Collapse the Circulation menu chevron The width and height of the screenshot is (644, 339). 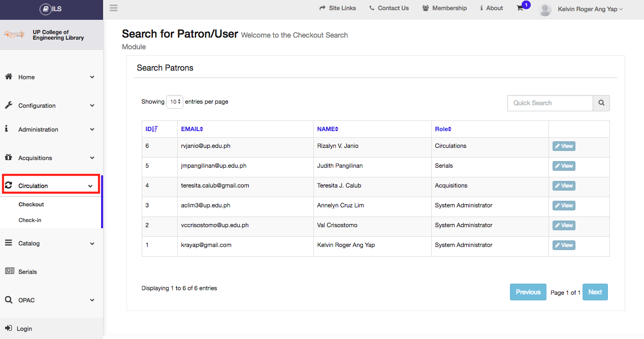90,186
